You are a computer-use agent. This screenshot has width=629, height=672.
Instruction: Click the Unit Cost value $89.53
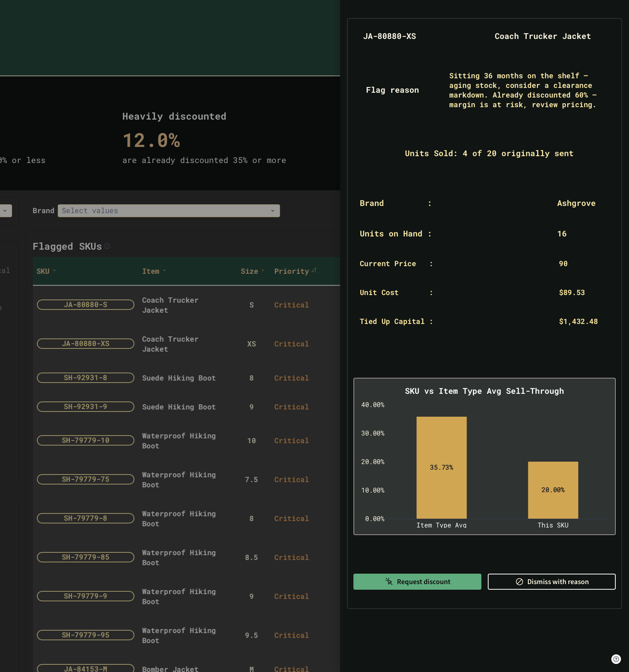[x=572, y=293]
